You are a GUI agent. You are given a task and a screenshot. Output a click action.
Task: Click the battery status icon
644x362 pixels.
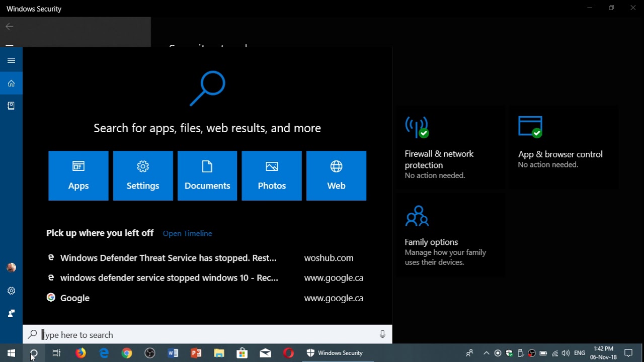543,353
